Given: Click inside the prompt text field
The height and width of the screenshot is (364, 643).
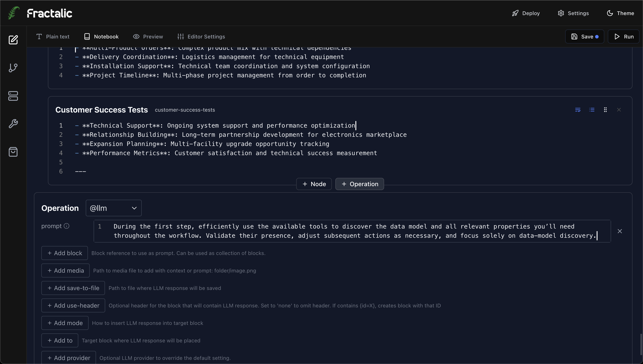Looking at the screenshot, I should [352, 231].
